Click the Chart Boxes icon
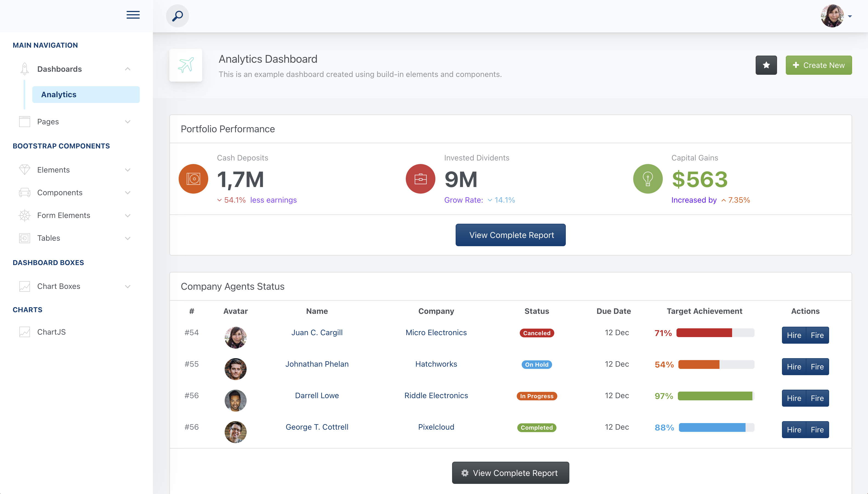Screen dimensions: 868x494 tap(24, 286)
